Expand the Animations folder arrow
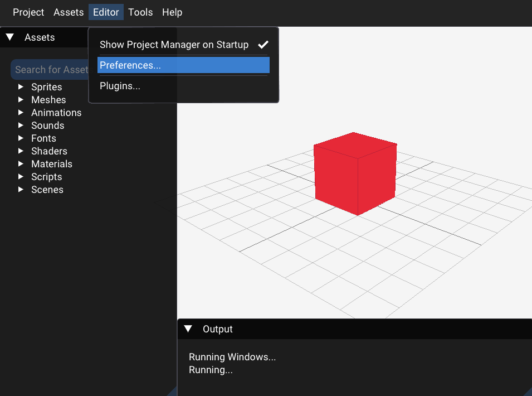 [21, 113]
